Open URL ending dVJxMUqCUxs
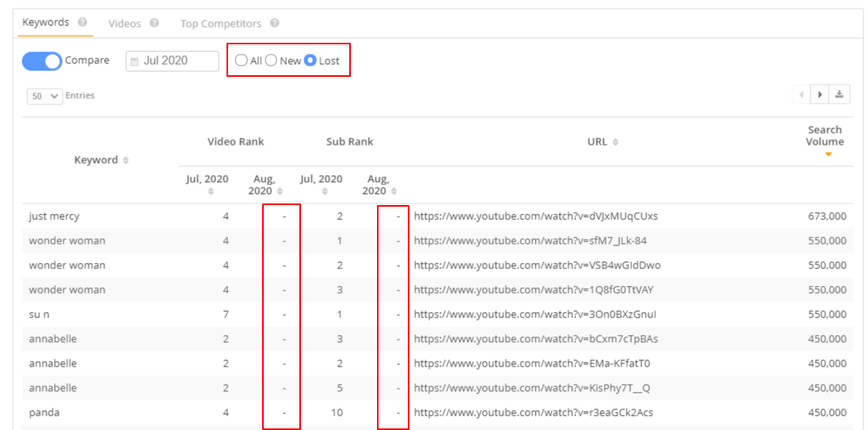This screenshot has width=868, height=430. [x=536, y=216]
